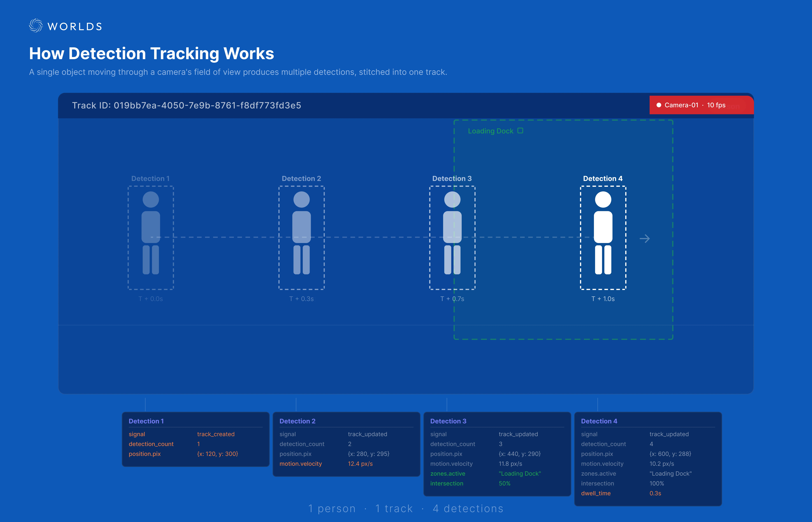Viewport: 812px width, 522px height.
Task: Click the Detection 2 label above the figure
Action: pyautogui.click(x=301, y=179)
